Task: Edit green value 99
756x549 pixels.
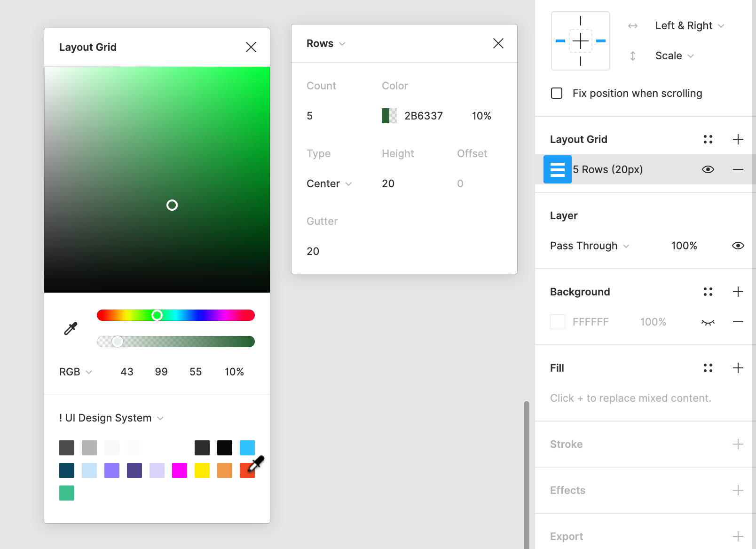Action: tap(161, 372)
